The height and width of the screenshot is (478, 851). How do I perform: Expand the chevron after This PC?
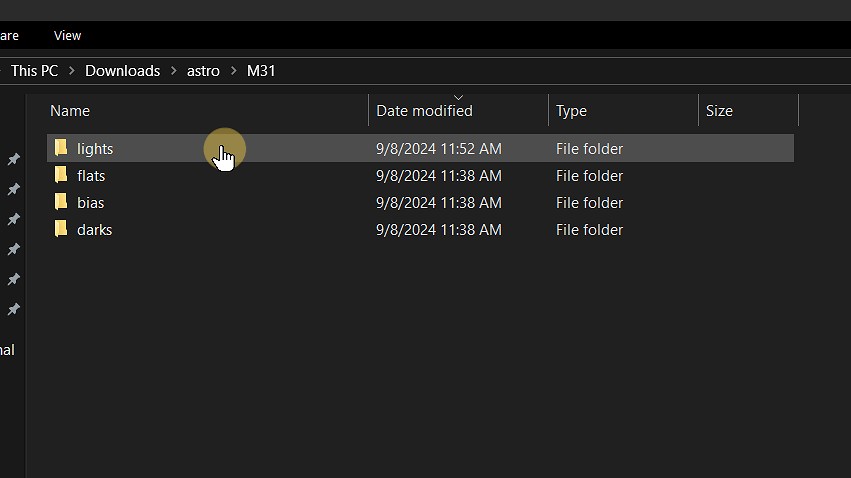point(72,71)
